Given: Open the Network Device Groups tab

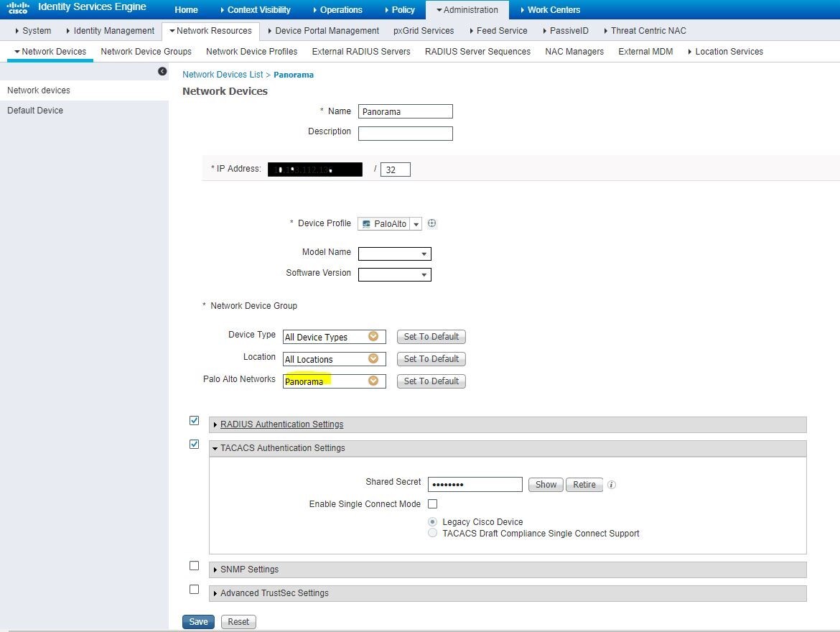Looking at the screenshot, I should coord(146,52).
